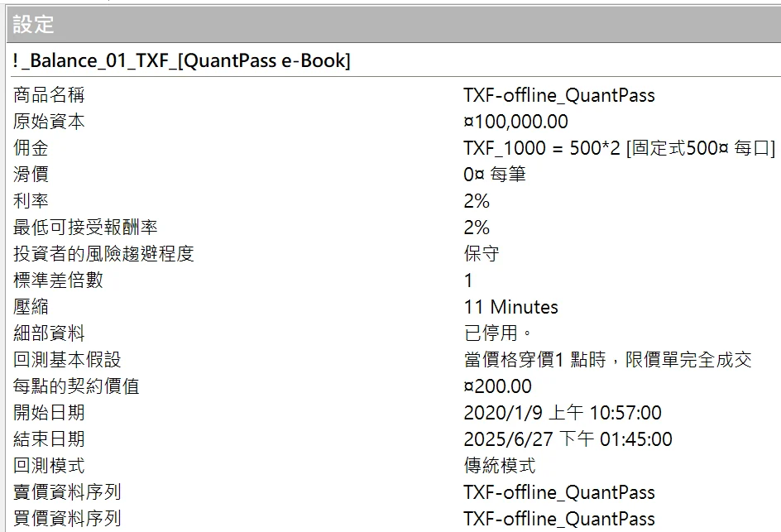Select the 買價資料序列 value TXF-offline_QuantPass

click(558, 519)
